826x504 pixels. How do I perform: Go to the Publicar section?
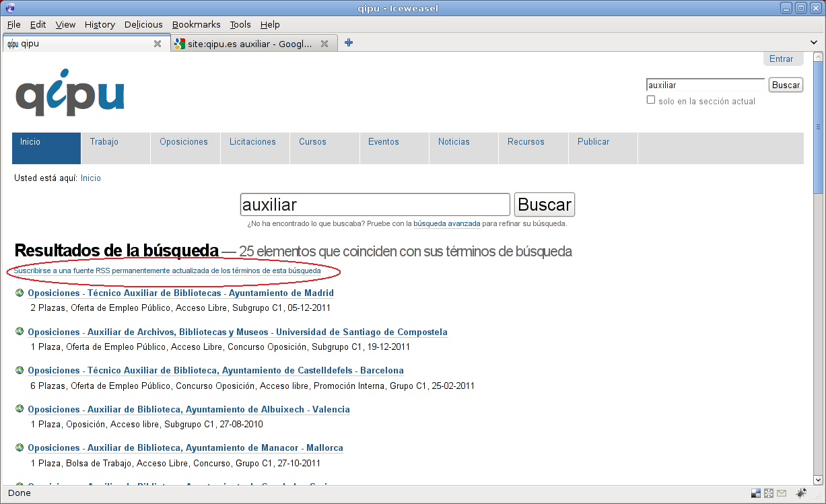[604, 148]
